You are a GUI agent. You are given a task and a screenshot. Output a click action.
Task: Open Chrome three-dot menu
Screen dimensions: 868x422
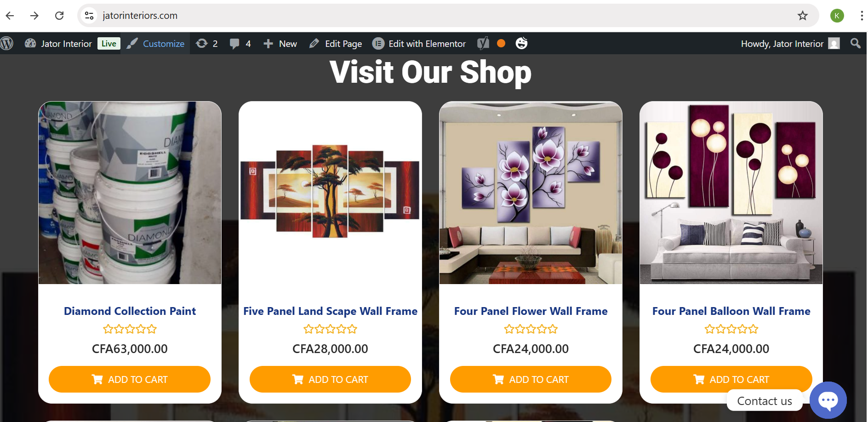861,16
